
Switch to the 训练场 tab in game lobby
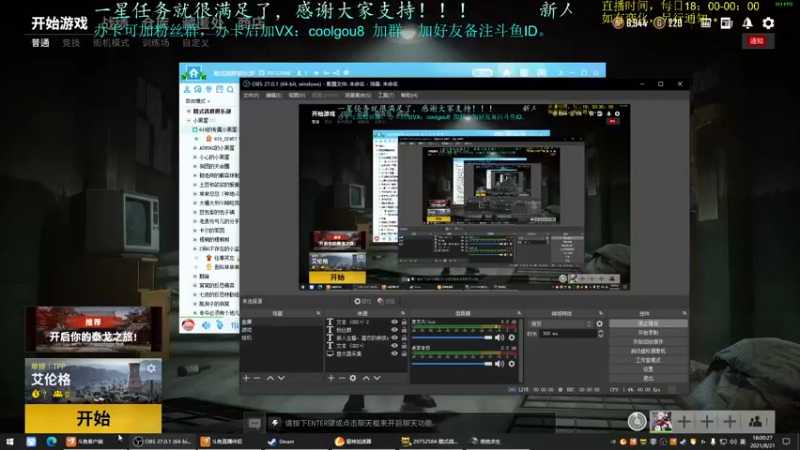pos(156,43)
